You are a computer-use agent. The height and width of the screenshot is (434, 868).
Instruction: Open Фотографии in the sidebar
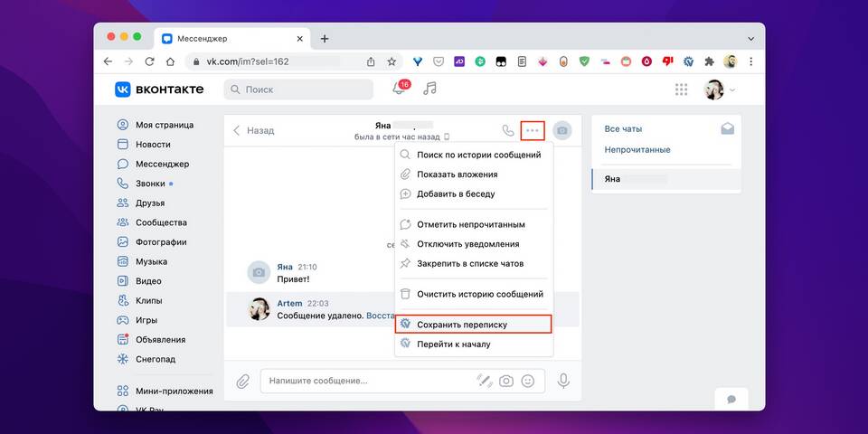152,242
